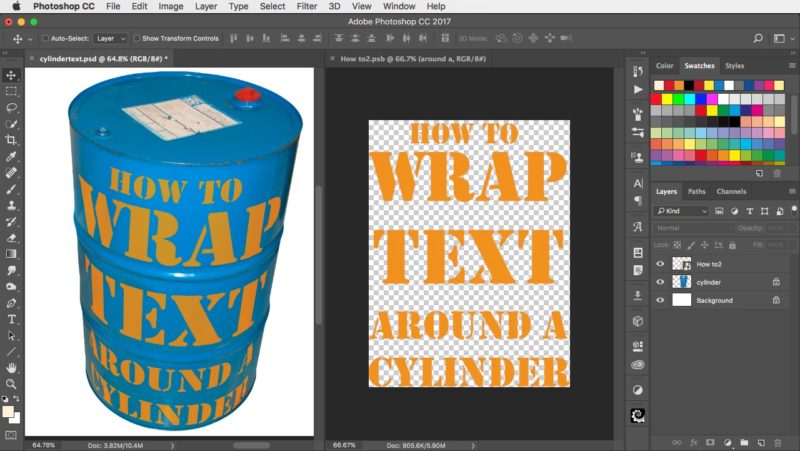Open the layer Kind filter dropdown
The image size is (800, 451).
(x=682, y=211)
